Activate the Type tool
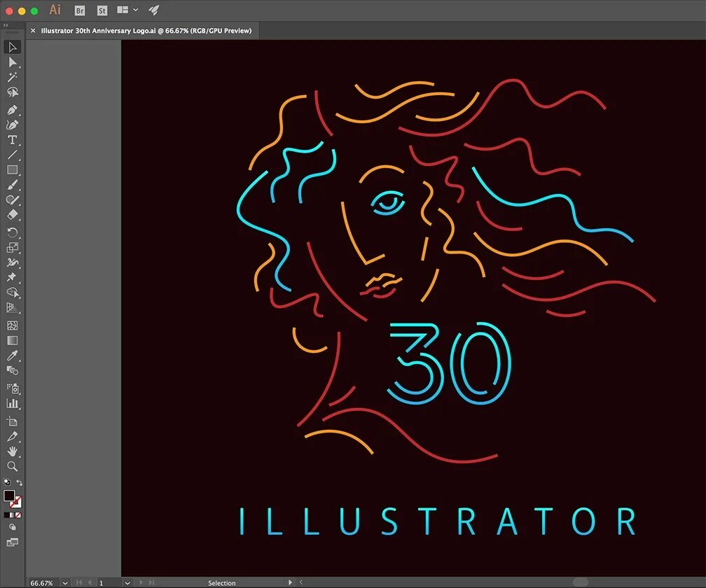The image size is (706, 588). [13, 140]
